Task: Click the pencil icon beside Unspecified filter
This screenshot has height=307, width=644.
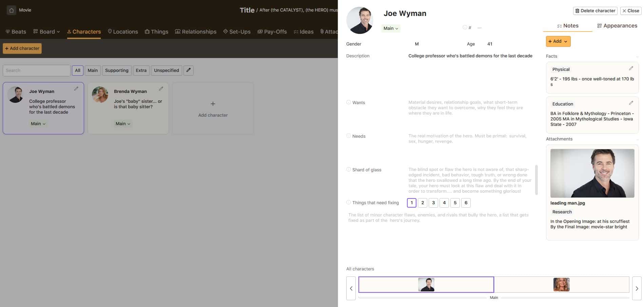Action: click(x=189, y=70)
